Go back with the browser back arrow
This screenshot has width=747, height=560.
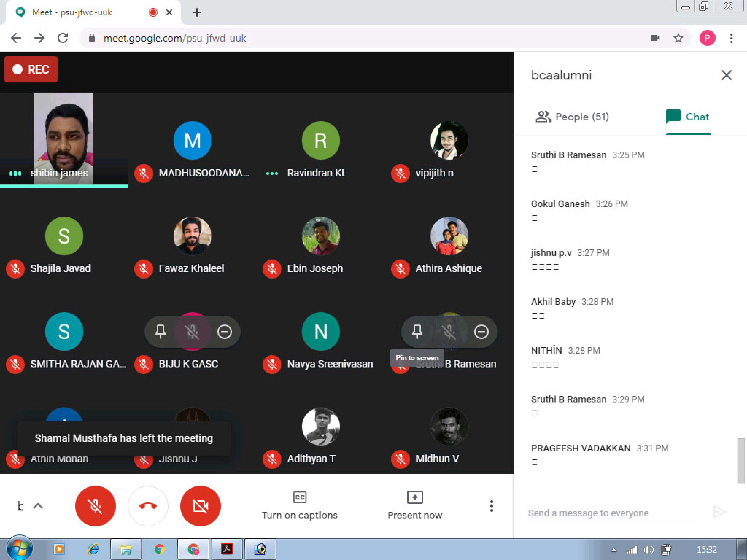(16, 38)
